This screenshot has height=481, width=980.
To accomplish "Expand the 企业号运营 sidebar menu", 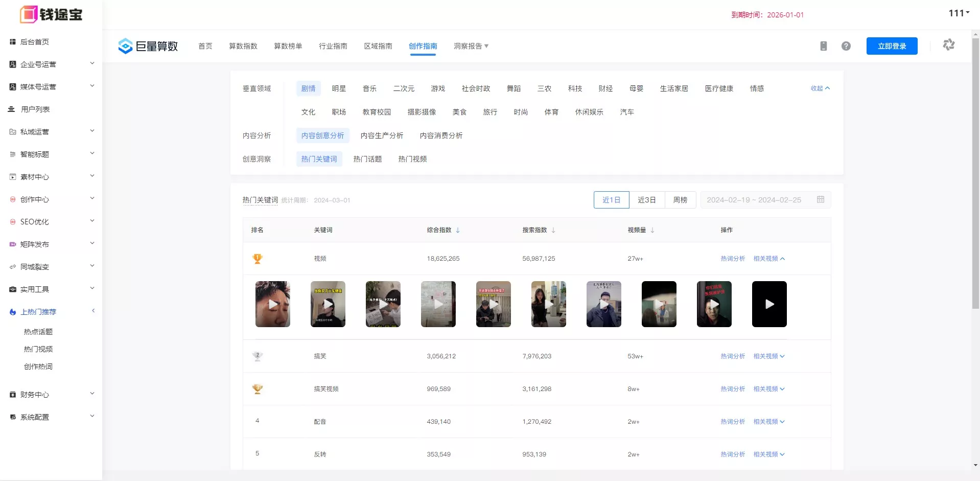I will (x=51, y=64).
